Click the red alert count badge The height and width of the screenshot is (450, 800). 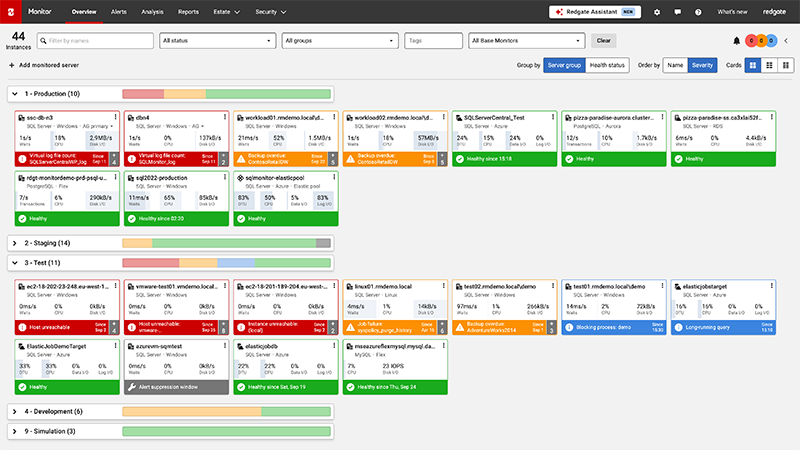[x=751, y=41]
